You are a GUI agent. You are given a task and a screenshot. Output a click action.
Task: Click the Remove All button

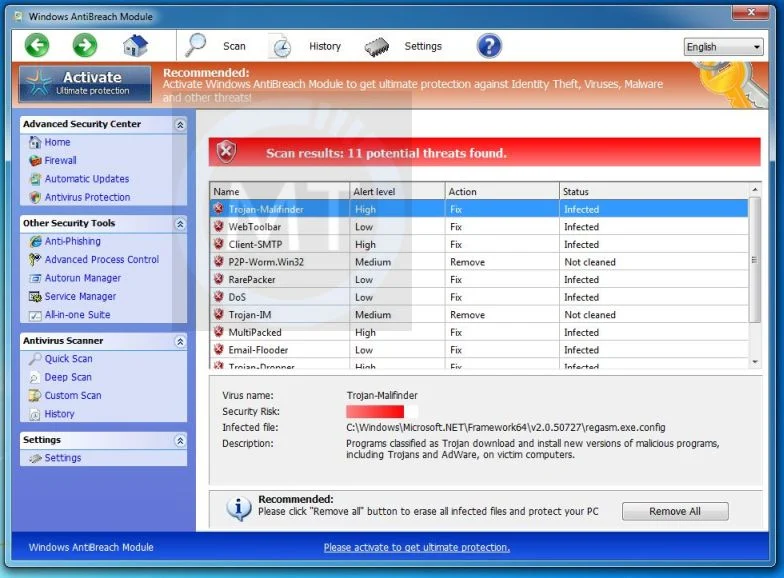(x=675, y=512)
